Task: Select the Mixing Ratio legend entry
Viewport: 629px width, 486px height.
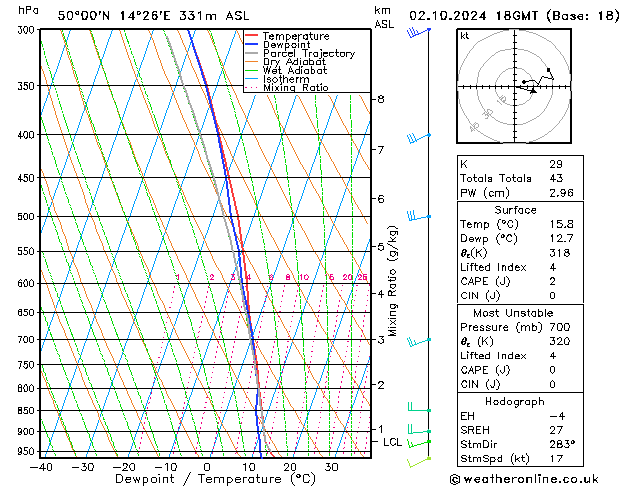Action: pyautogui.click(x=296, y=88)
